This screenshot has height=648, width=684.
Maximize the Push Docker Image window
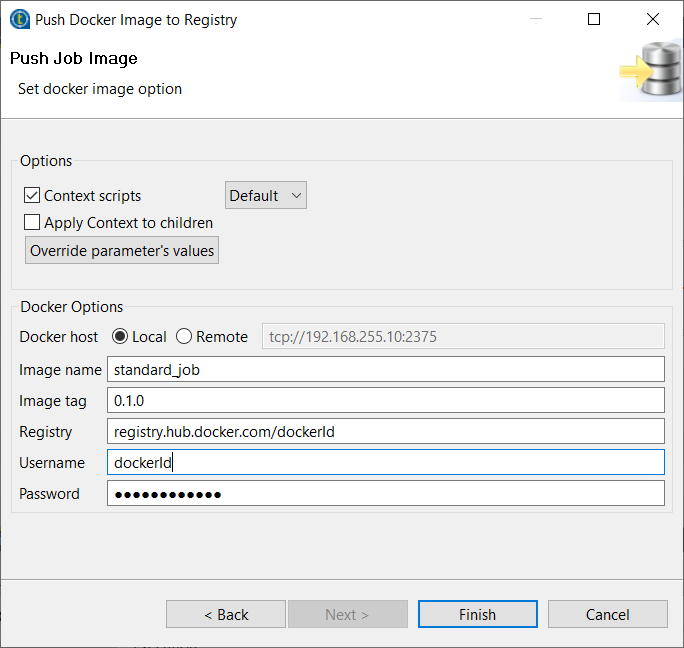click(594, 19)
